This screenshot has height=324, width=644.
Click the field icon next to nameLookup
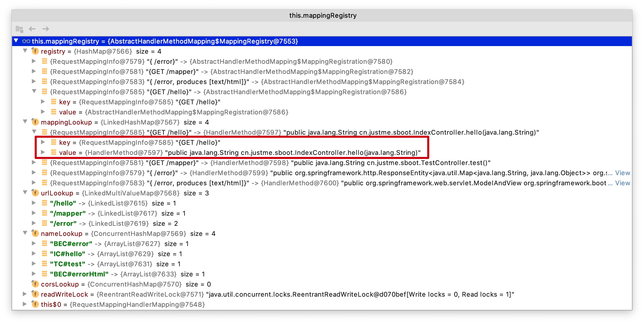pyautogui.click(x=35, y=233)
